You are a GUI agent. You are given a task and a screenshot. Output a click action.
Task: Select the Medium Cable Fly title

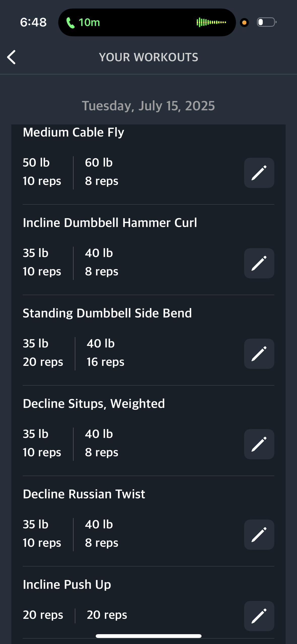click(x=74, y=133)
